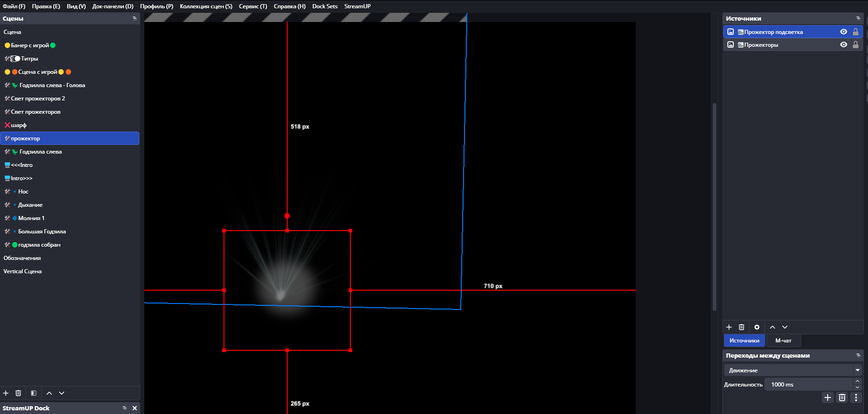The image size is (868, 414).
Task: Increase transition duration with up stepper
Action: pos(857,381)
